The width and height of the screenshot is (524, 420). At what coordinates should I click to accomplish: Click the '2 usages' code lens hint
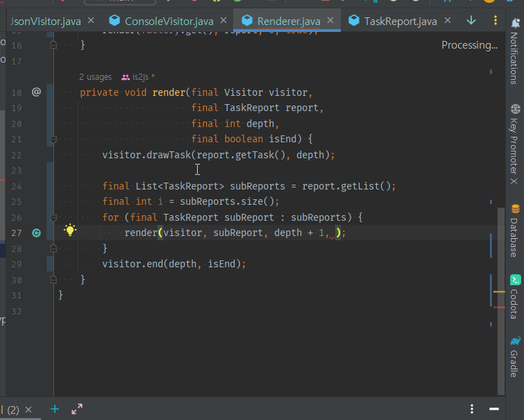[x=95, y=77]
